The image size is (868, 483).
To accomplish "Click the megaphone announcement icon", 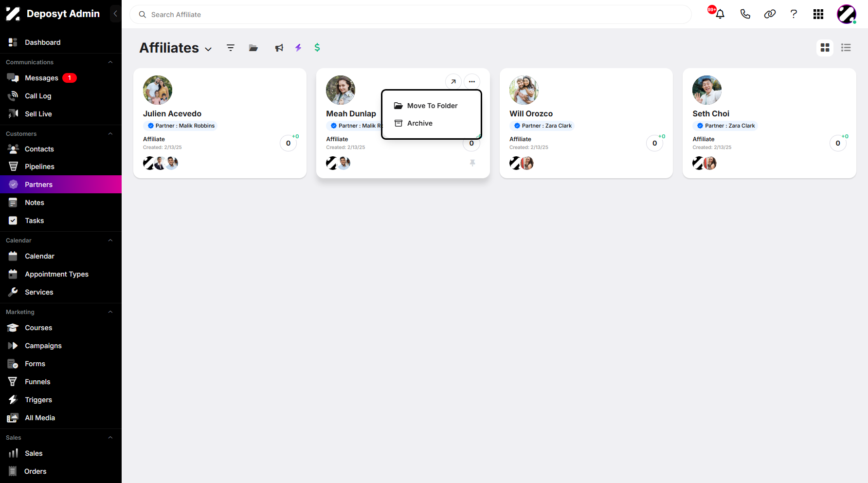I will pyautogui.click(x=279, y=48).
